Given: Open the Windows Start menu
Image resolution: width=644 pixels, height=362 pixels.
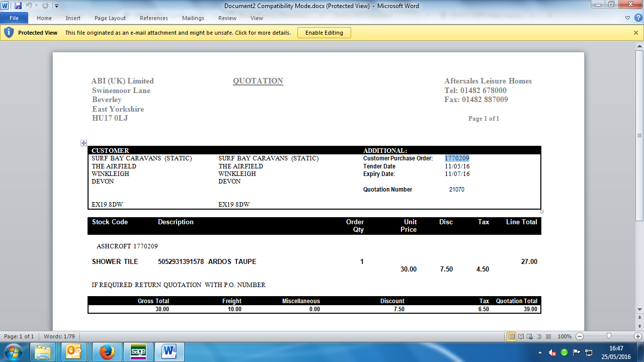Looking at the screenshot, I should (x=13, y=352).
